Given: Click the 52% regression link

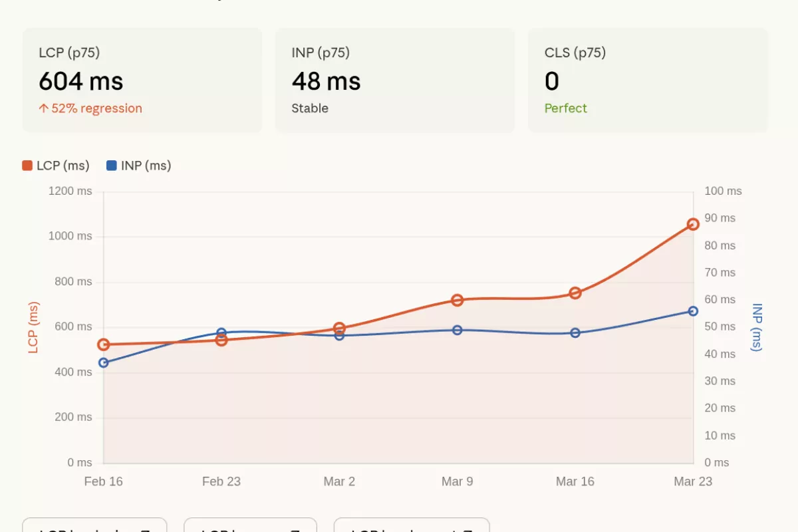Looking at the screenshot, I should coord(90,108).
